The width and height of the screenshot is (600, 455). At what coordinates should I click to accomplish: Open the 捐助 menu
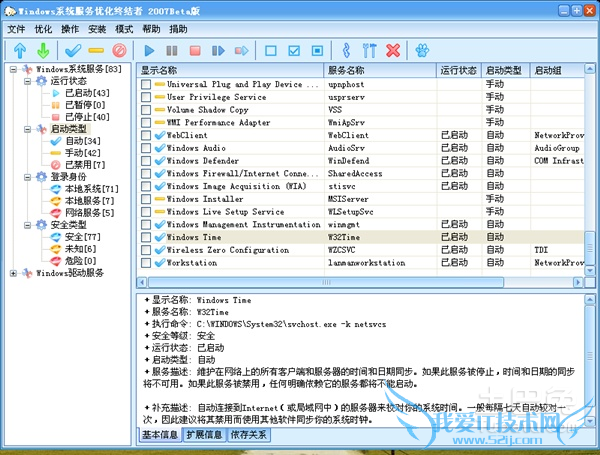click(x=178, y=29)
